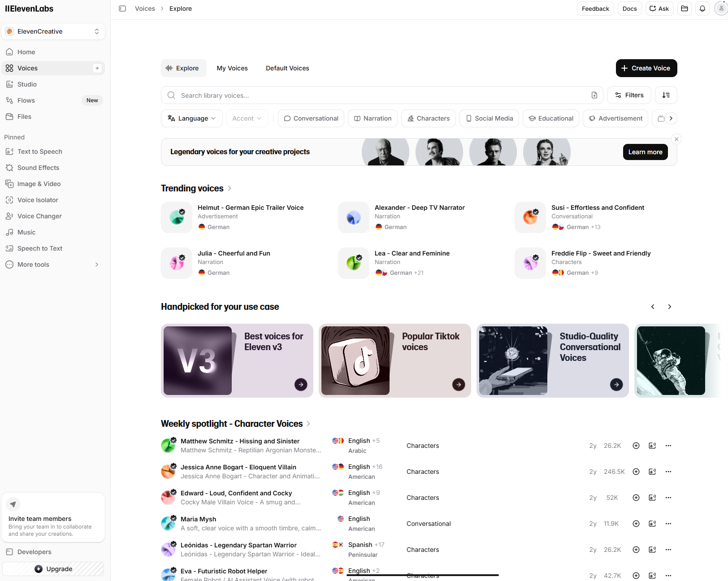Open the Language dropdown
This screenshot has width=728, height=581.
coord(191,118)
